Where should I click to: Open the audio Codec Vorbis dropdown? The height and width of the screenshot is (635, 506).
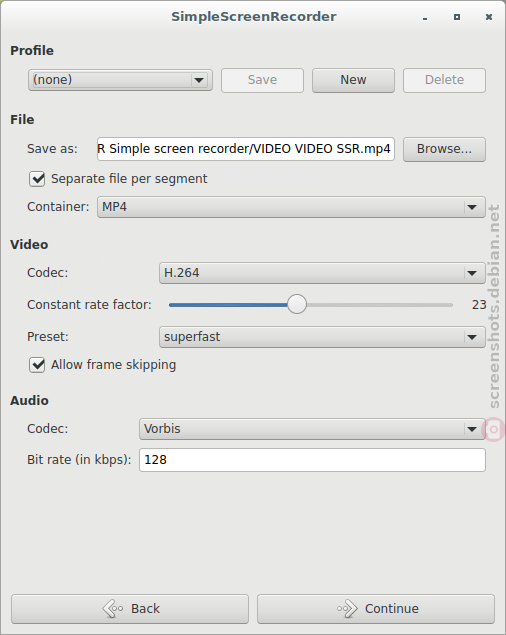tap(312, 429)
